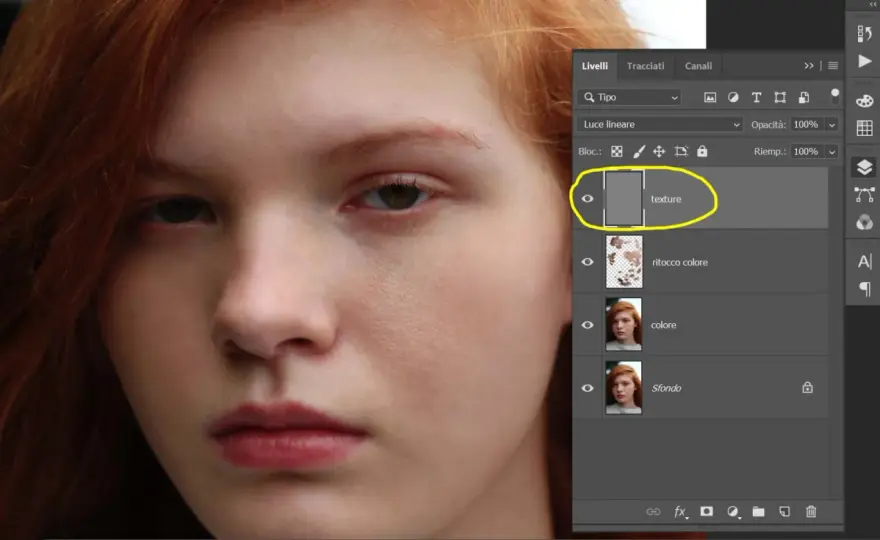Screen dimensions: 880x540
Task: Click the Sfondo layer lock icon
Action: pos(808,387)
